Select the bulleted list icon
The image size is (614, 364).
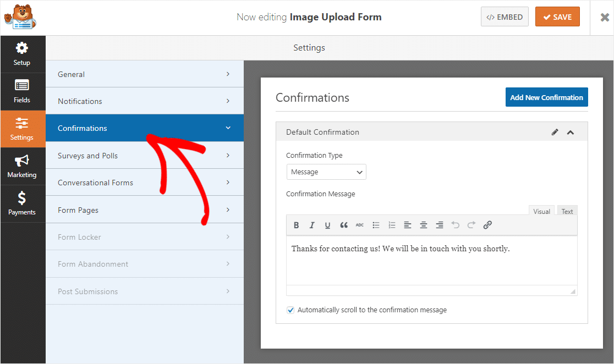coord(376,225)
